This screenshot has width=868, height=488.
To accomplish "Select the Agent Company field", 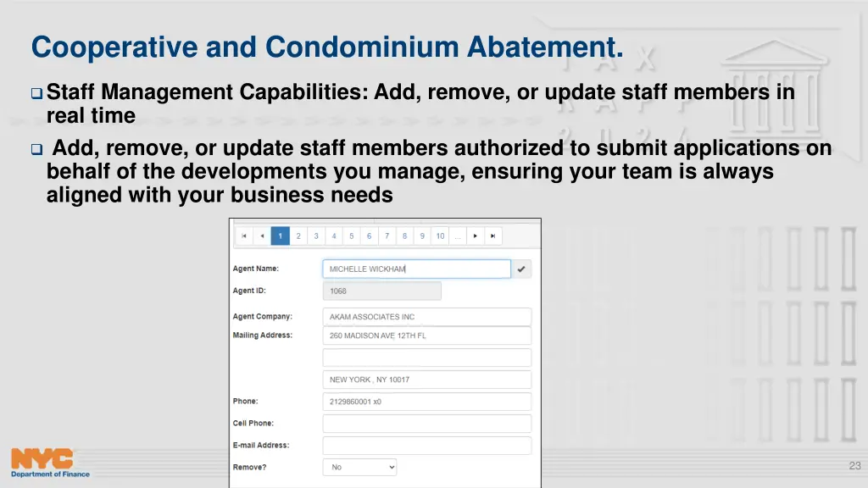I will (x=426, y=317).
